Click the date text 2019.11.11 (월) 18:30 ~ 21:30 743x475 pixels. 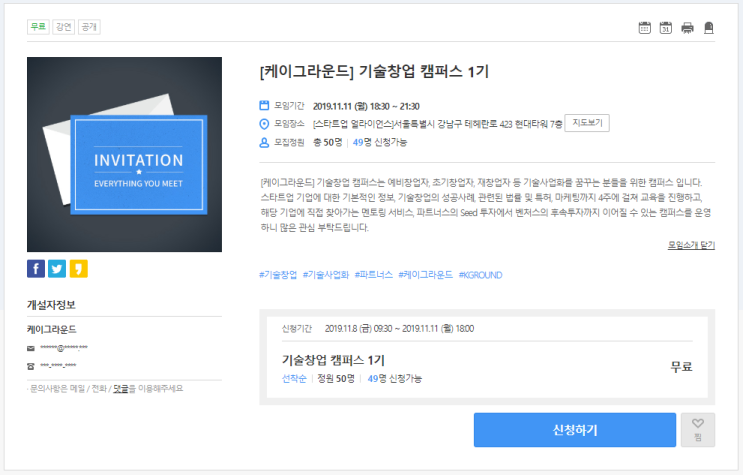pos(366,106)
